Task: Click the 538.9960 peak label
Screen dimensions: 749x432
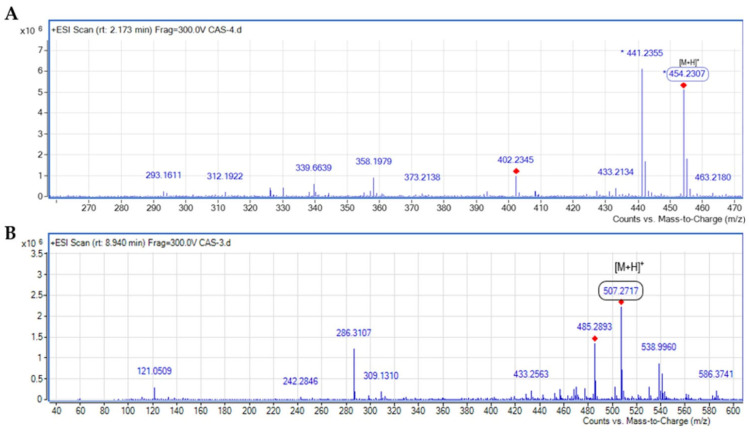Action: coord(659,347)
